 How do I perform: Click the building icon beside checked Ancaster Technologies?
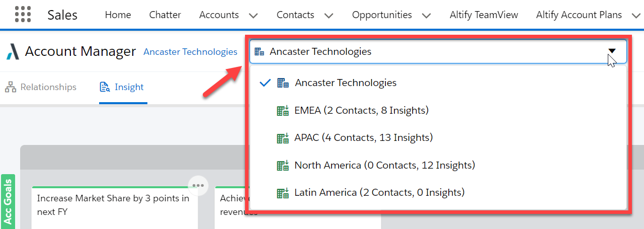(283, 83)
